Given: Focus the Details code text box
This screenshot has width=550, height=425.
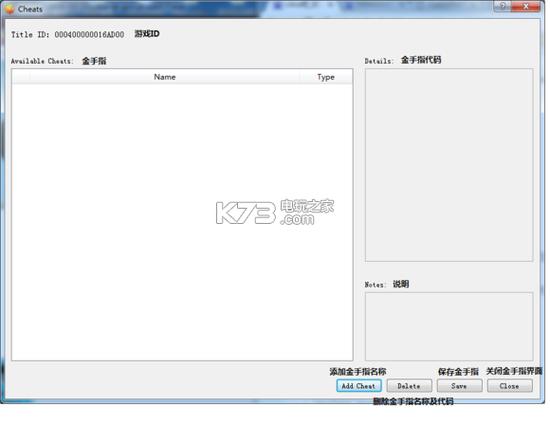Looking at the screenshot, I should pyautogui.click(x=449, y=165).
